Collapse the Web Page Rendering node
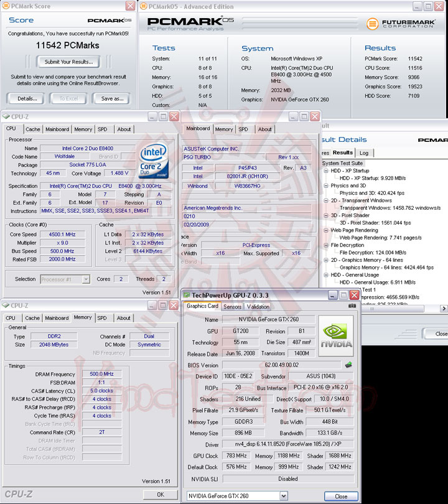 pos(326,230)
